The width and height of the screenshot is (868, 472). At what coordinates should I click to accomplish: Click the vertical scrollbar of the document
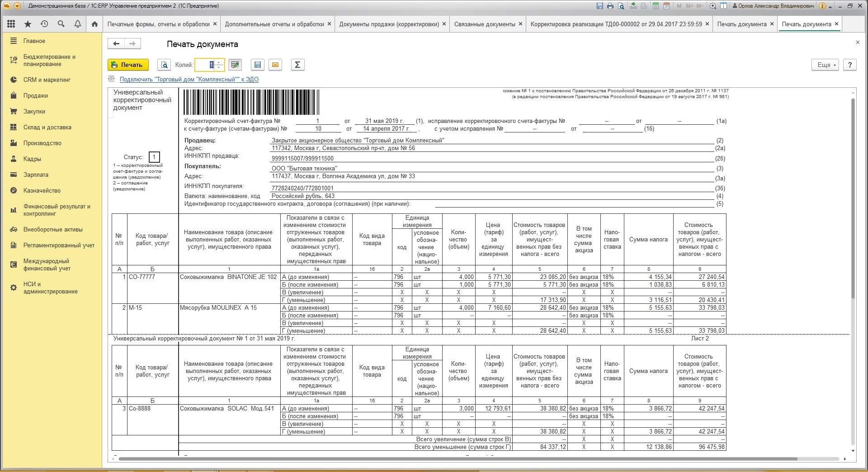(x=853, y=199)
